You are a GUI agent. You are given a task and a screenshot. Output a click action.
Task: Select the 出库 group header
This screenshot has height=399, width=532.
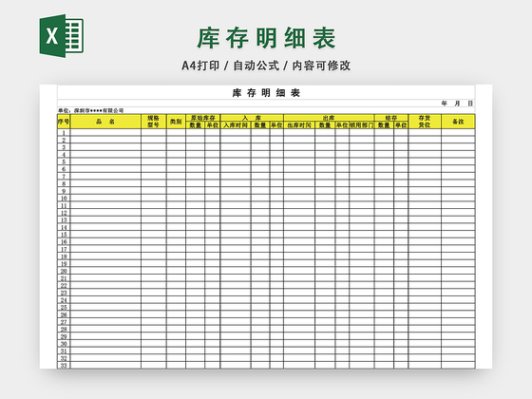[x=329, y=118]
